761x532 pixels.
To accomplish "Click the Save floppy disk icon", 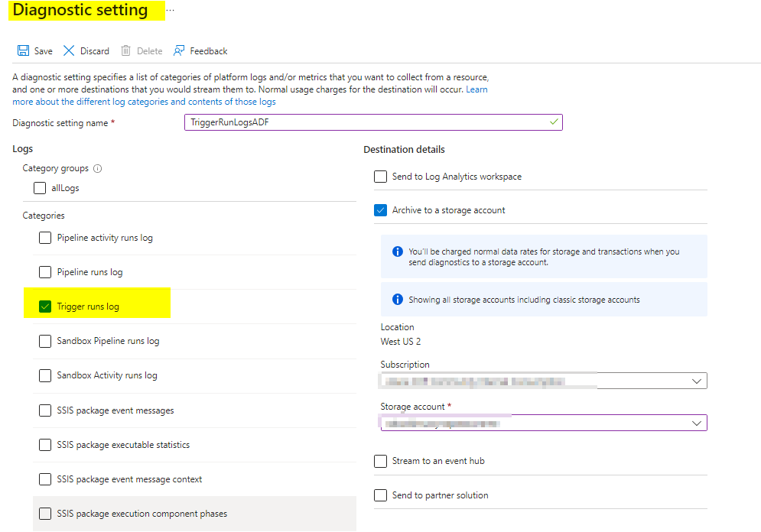I will pos(23,51).
